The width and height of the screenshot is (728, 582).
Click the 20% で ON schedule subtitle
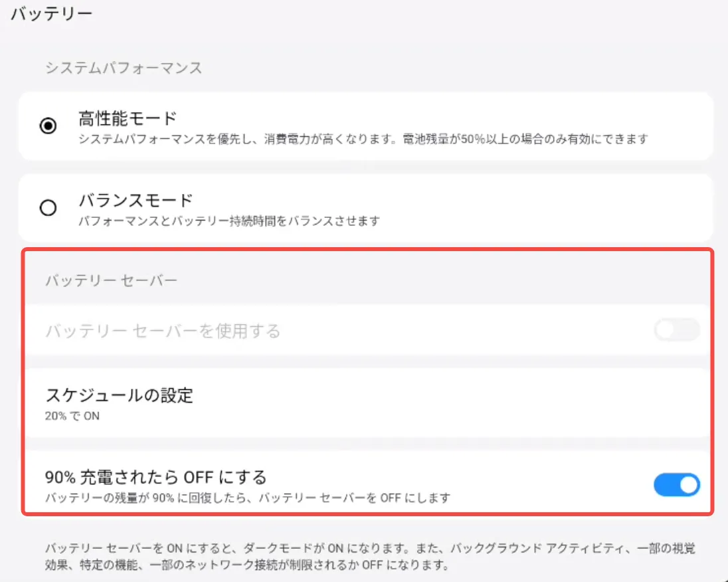(x=72, y=417)
